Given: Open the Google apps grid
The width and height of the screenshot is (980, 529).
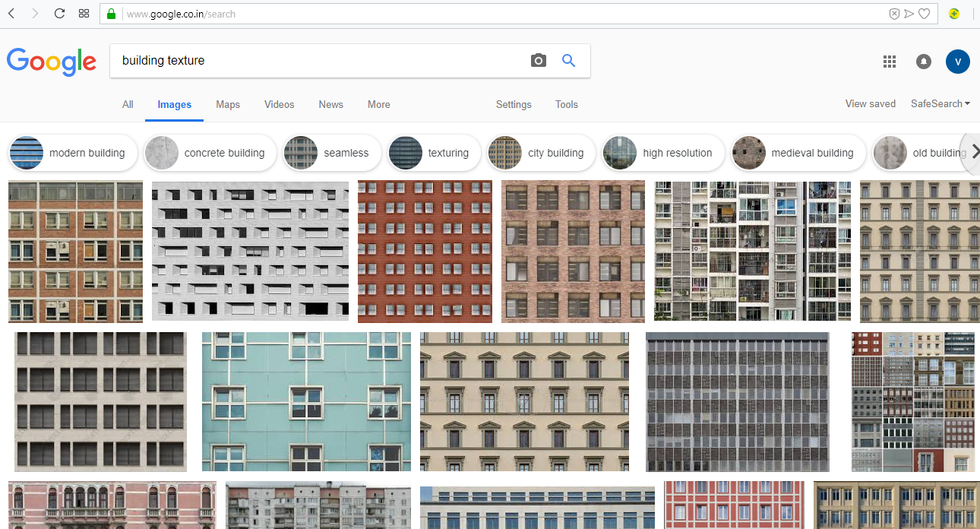Looking at the screenshot, I should click(x=890, y=62).
